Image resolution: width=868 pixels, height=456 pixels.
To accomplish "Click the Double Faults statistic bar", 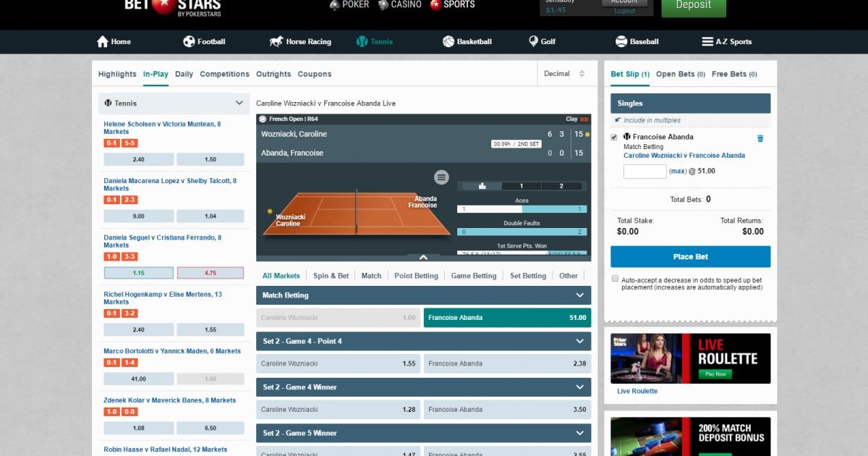I will [x=522, y=232].
